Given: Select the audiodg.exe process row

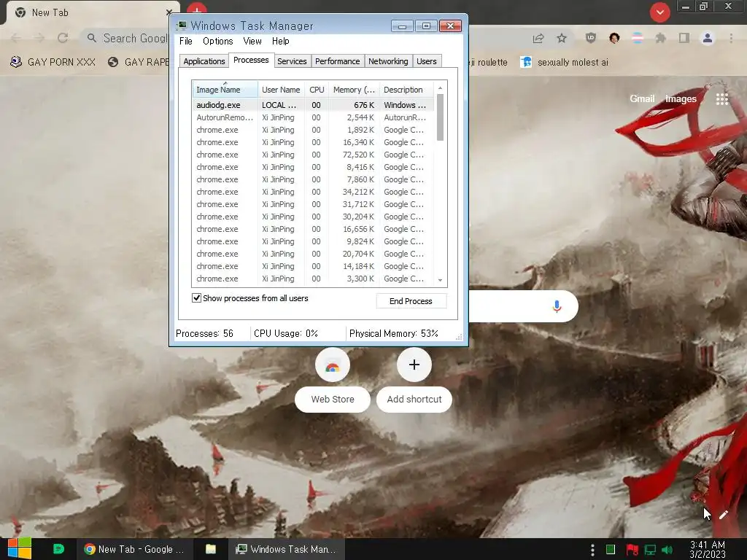Looking at the screenshot, I should pos(313,105).
